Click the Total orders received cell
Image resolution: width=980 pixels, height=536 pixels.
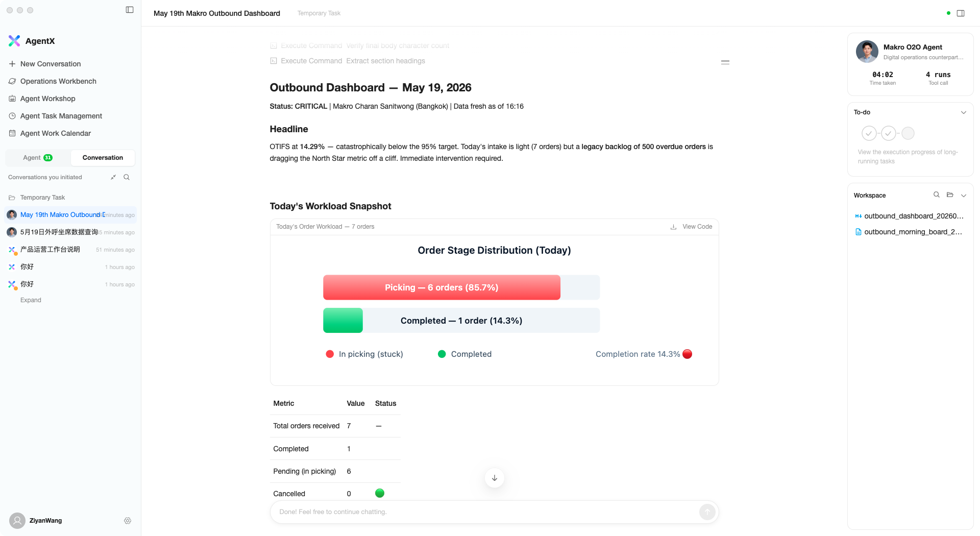click(306, 426)
